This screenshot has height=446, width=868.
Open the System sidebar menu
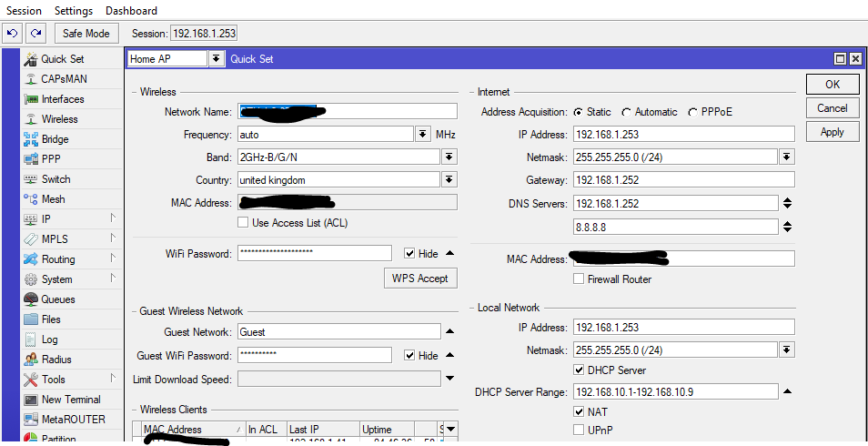70,279
